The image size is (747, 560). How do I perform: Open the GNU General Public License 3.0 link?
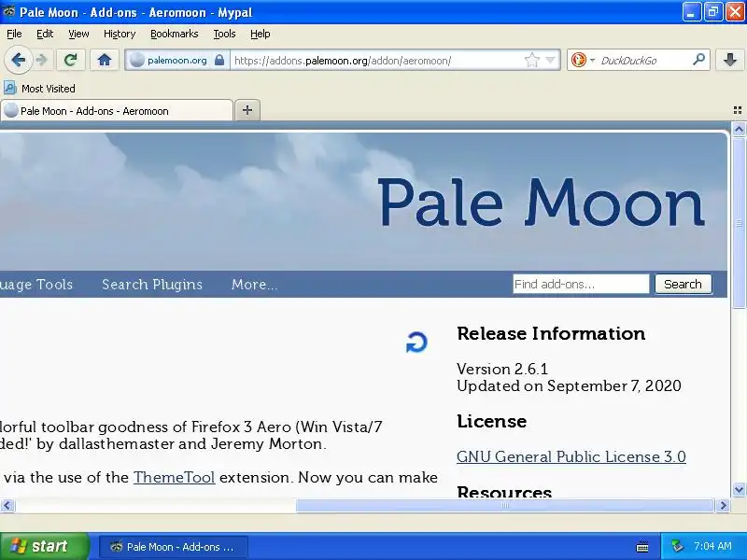coord(571,456)
